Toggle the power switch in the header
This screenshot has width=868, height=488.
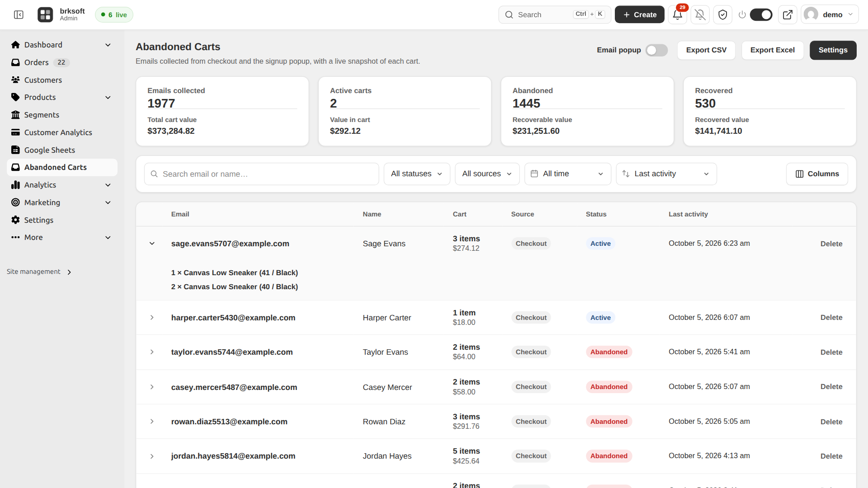tap(761, 14)
